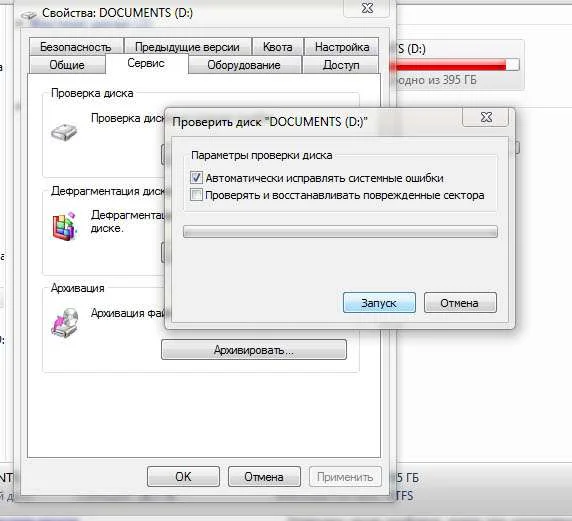
Task: Click the disk check progress bar
Action: click(x=340, y=232)
